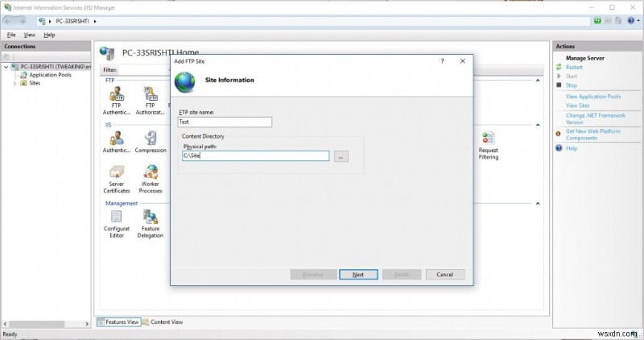Open the File menu
Image resolution: width=644 pixels, height=340 pixels.
click(11, 35)
